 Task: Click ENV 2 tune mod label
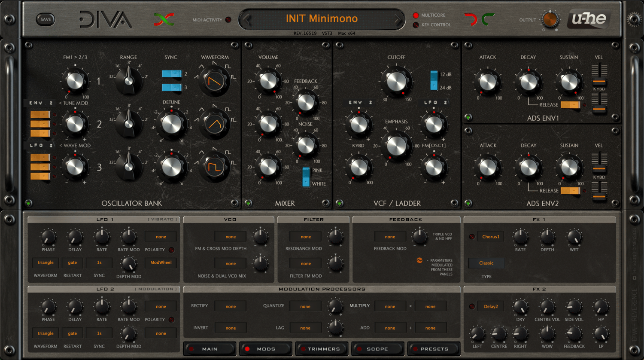(41, 103)
